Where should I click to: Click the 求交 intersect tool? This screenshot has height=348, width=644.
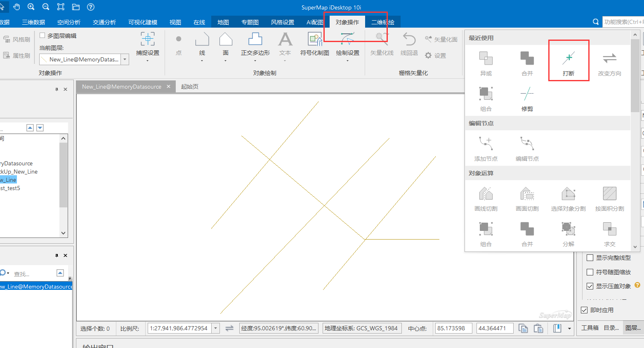(610, 234)
